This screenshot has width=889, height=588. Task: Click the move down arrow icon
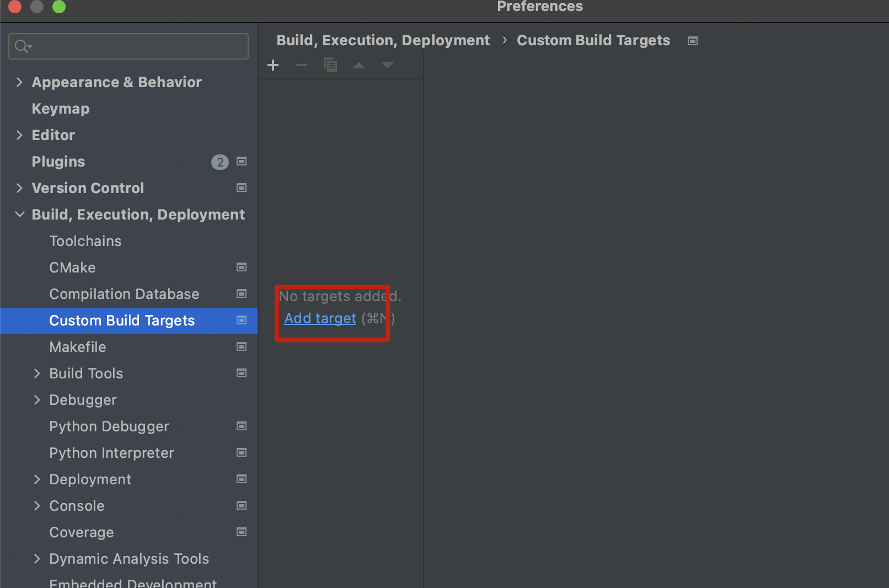(388, 66)
